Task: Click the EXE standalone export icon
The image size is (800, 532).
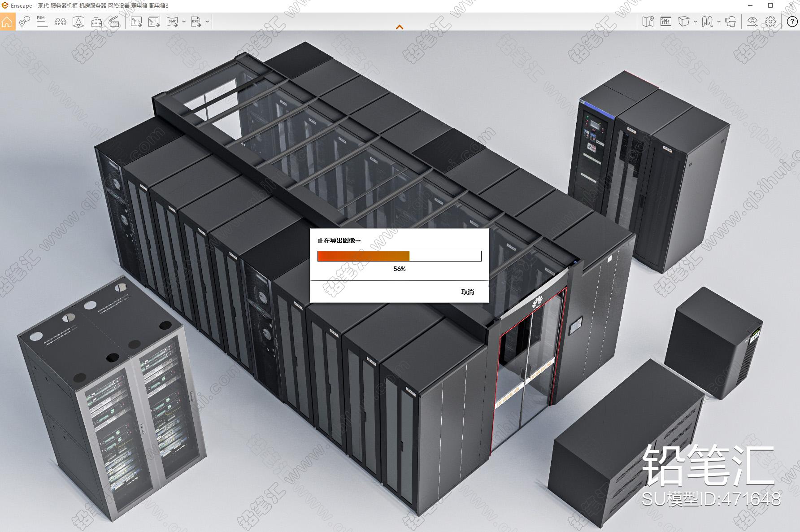Action: [196, 22]
